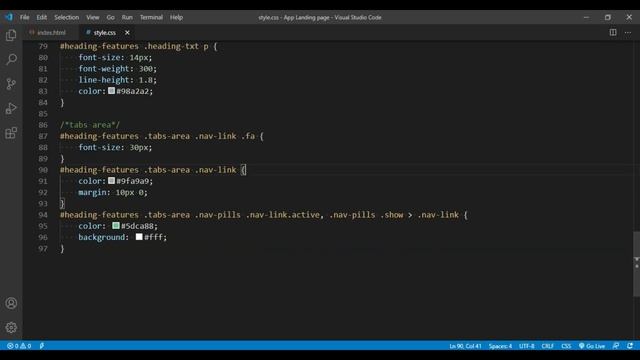Click the opening brace on line 90
The width and height of the screenshot is (640, 360).
(243, 170)
